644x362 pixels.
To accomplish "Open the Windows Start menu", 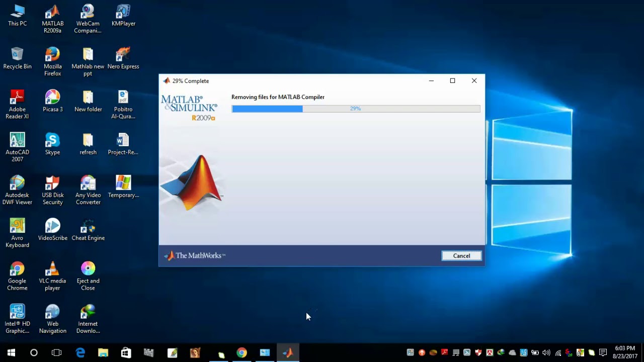I will point(11,353).
